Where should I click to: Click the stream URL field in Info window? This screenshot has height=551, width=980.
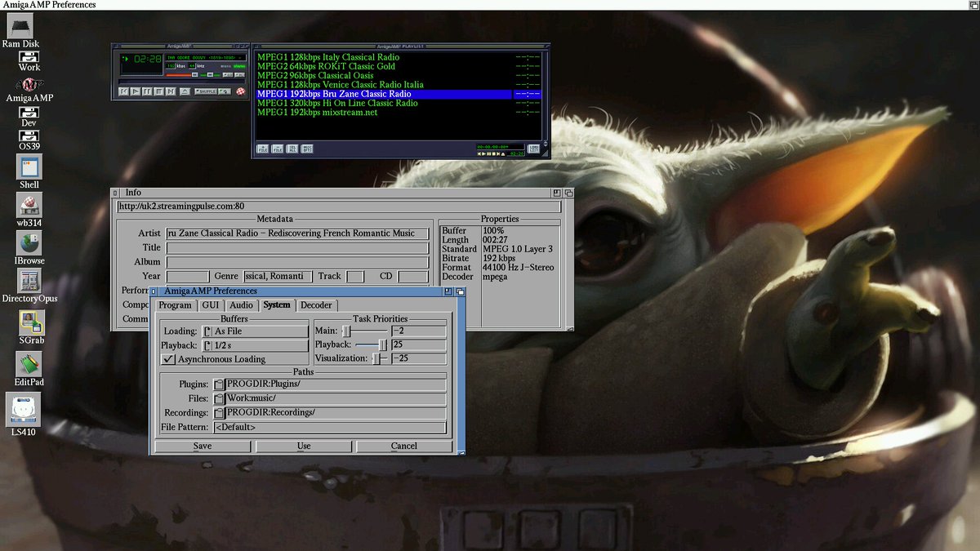click(338, 207)
